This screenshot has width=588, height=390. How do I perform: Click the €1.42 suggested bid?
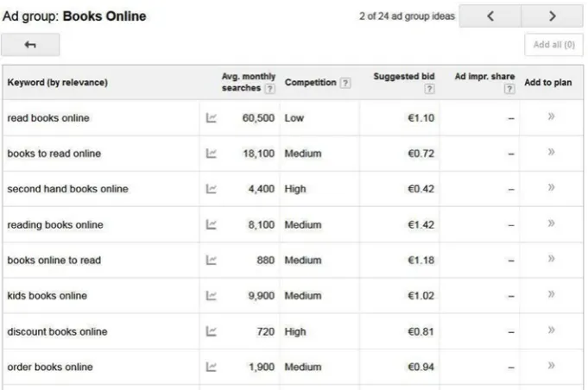point(421,225)
